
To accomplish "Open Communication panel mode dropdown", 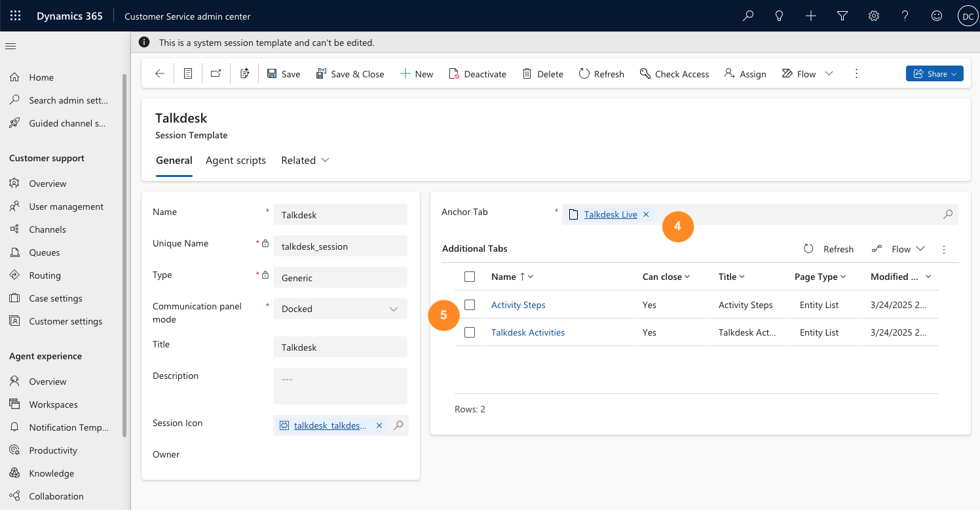I will pos(340,309).
